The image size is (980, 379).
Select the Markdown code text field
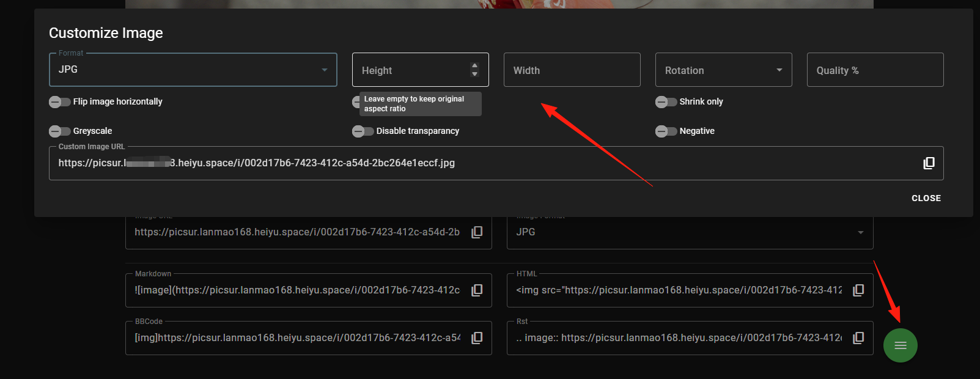pos(298,290)
